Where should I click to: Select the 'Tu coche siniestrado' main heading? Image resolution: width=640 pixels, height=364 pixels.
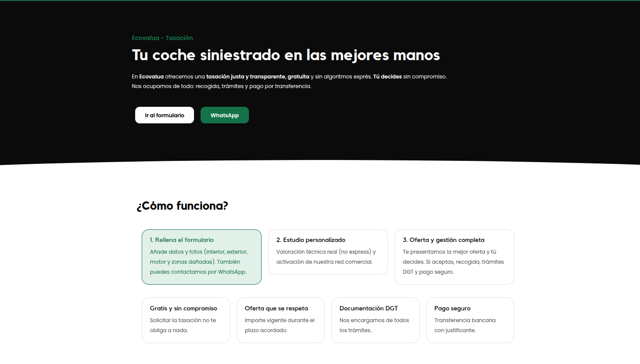coord(286,55)
